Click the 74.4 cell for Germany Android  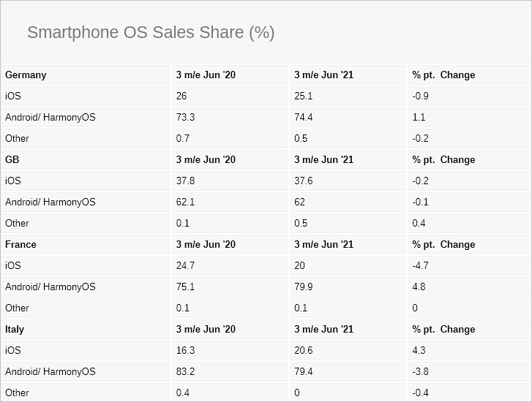point(304,118)
